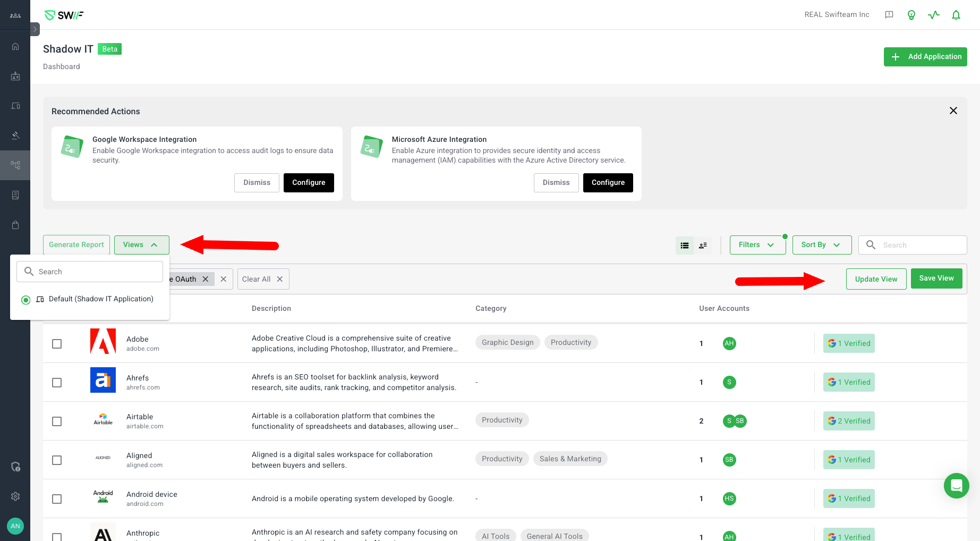The height and width of the screenshot is (541, 980).
Task: Select the Airtable row checkbox
Action: point(57,421)
